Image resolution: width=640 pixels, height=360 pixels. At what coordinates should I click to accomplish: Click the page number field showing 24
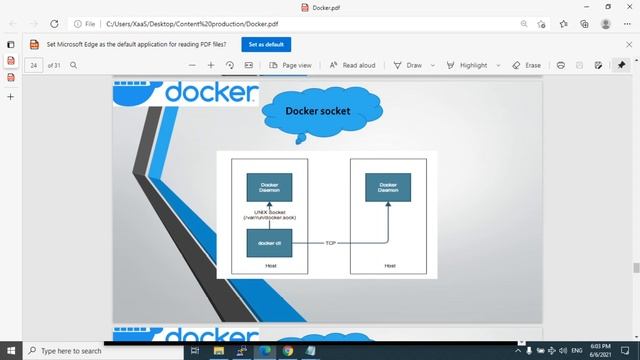click(33, 65)
